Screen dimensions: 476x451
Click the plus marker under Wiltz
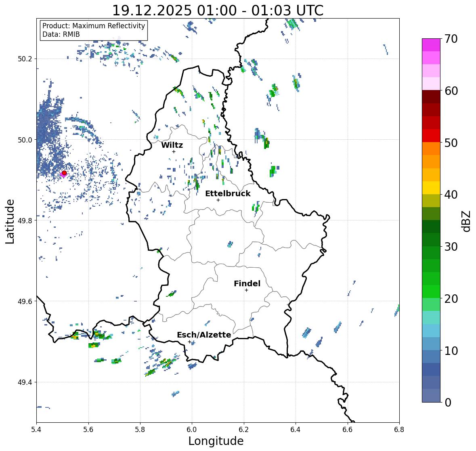pos(174,151)
